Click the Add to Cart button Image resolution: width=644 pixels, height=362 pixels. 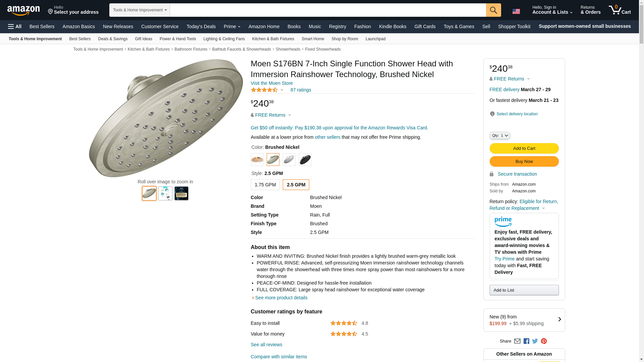pos(524,148)
